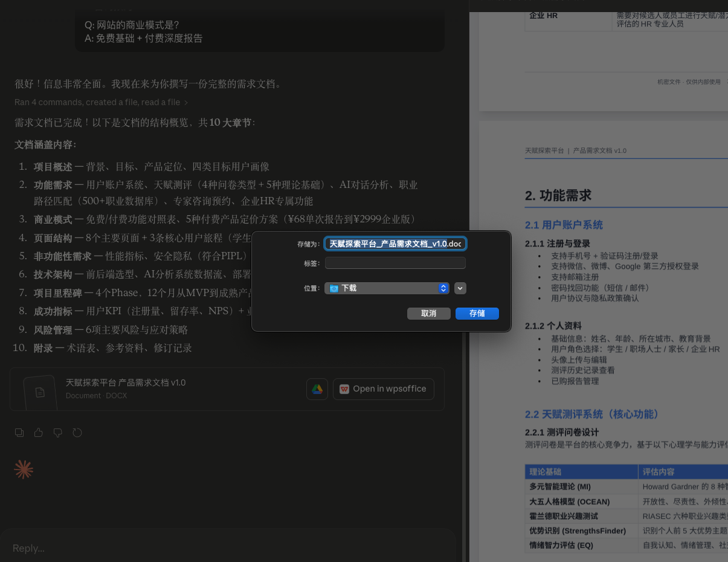
Task: Click the Reply message input box
Action: (x=227, y=548)
